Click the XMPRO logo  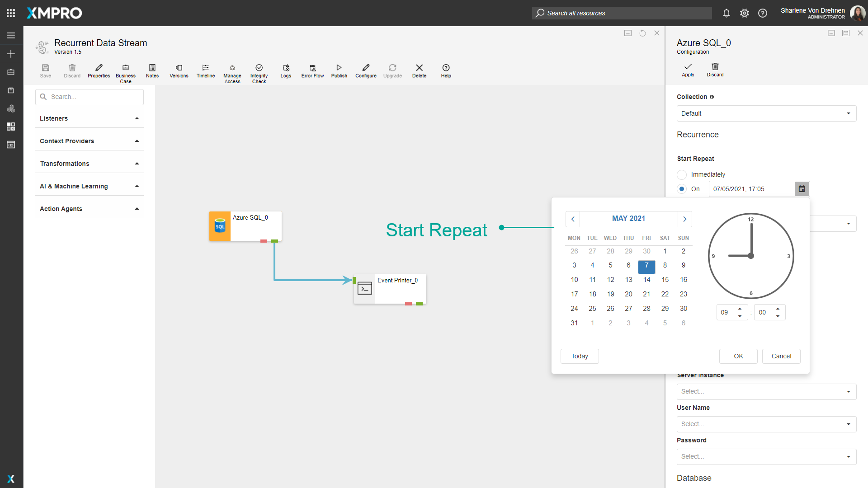(x=54, y=13)
